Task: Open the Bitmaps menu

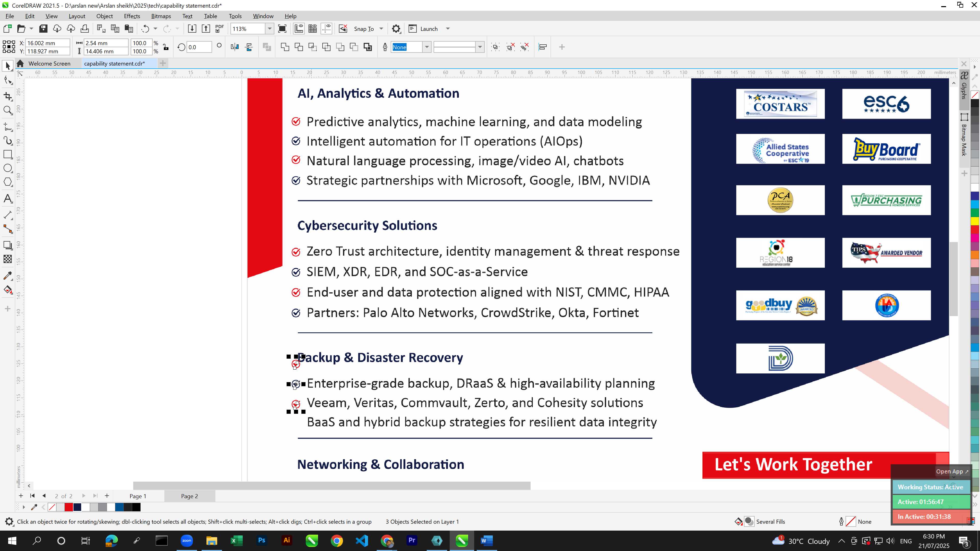Action: (161, 16)
